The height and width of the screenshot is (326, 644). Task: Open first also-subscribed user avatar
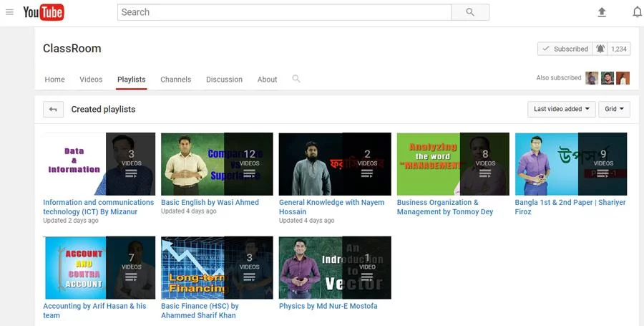click(592, 78)
